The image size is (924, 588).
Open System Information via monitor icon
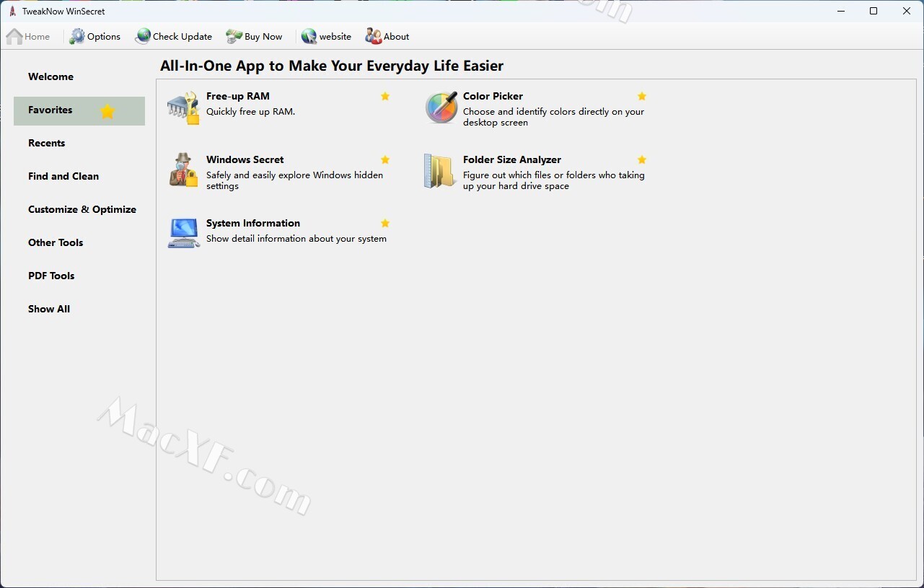[x=184, y=234]
